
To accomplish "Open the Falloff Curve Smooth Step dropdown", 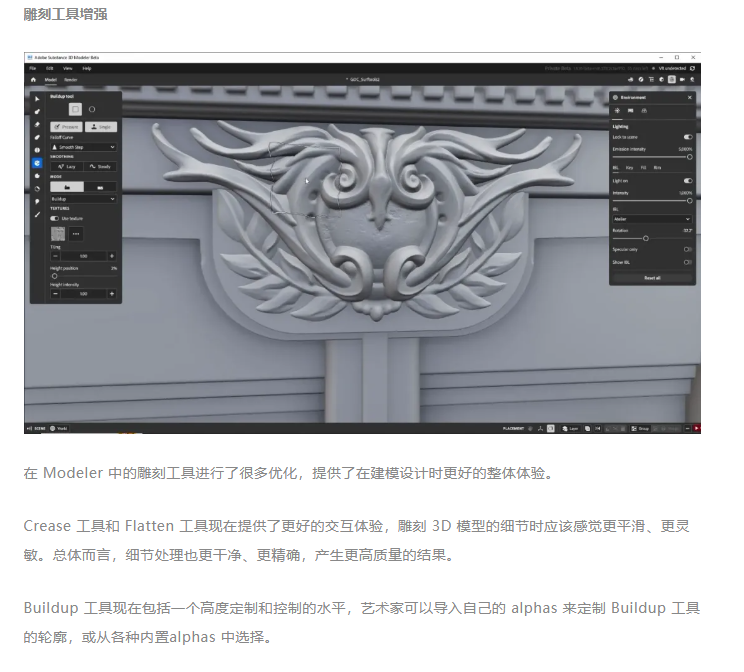I will click(x=84, y=147).
